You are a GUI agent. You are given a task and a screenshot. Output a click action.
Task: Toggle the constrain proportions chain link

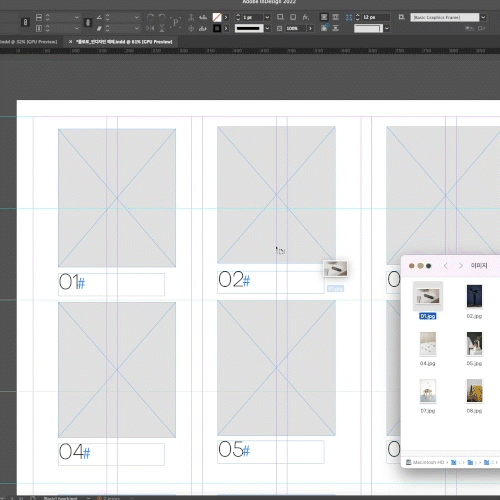point(25,22)
